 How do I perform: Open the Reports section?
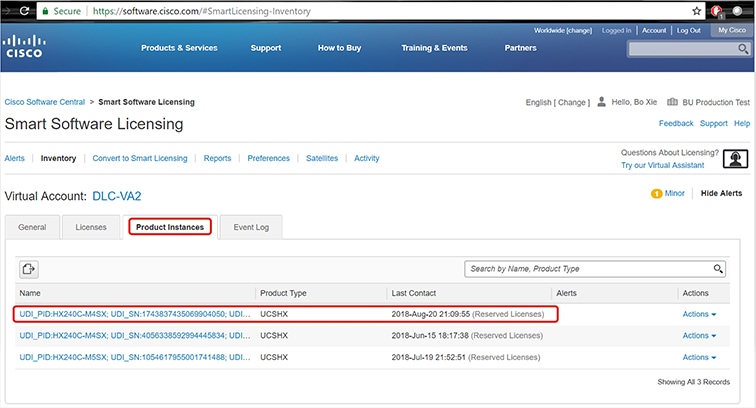[217, 158]
